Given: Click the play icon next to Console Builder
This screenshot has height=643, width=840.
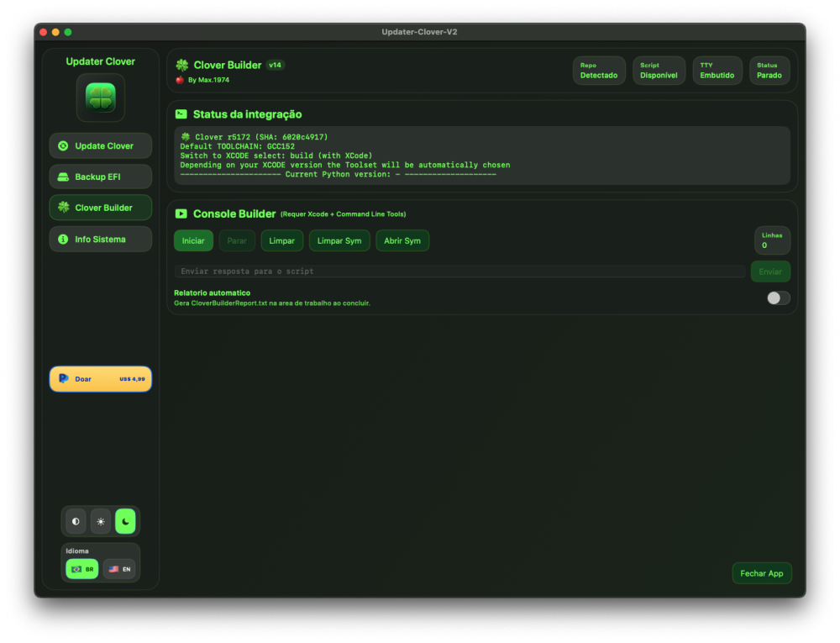Looking at the screenshot, I should (x=181, y=213).
